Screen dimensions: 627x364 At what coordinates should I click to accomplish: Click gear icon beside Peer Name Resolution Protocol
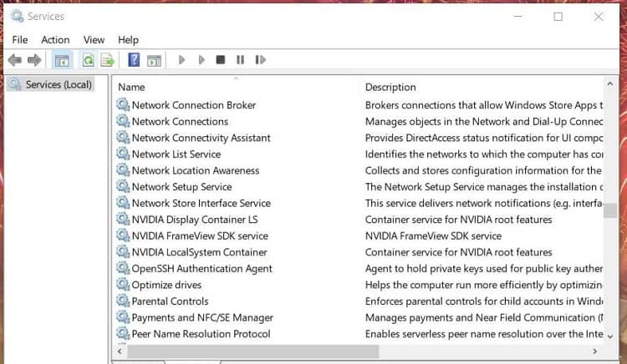pos(123,334)
